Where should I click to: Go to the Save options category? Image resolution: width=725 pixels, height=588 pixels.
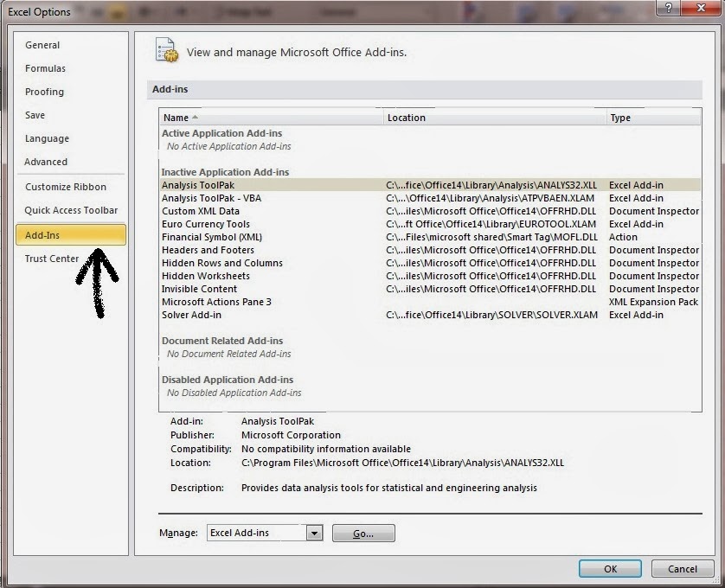(35, 115)
